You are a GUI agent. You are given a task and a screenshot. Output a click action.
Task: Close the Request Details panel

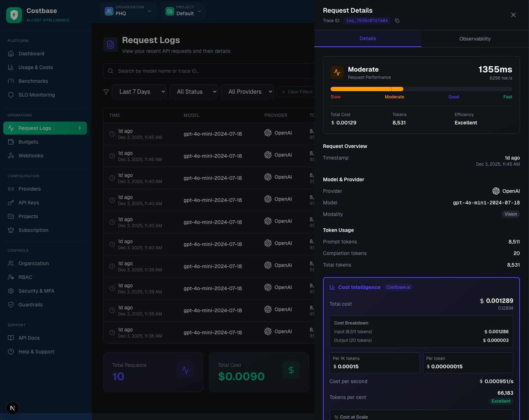513,15
